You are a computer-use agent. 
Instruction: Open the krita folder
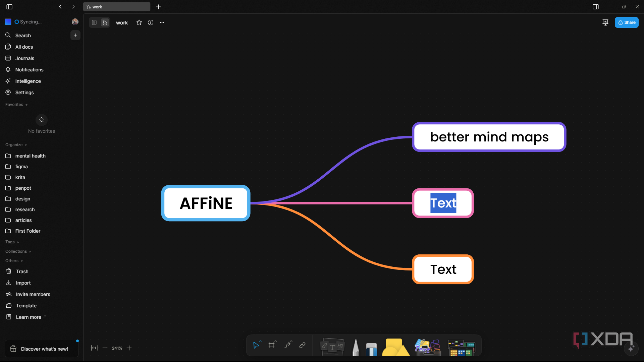tap(42, 177)
